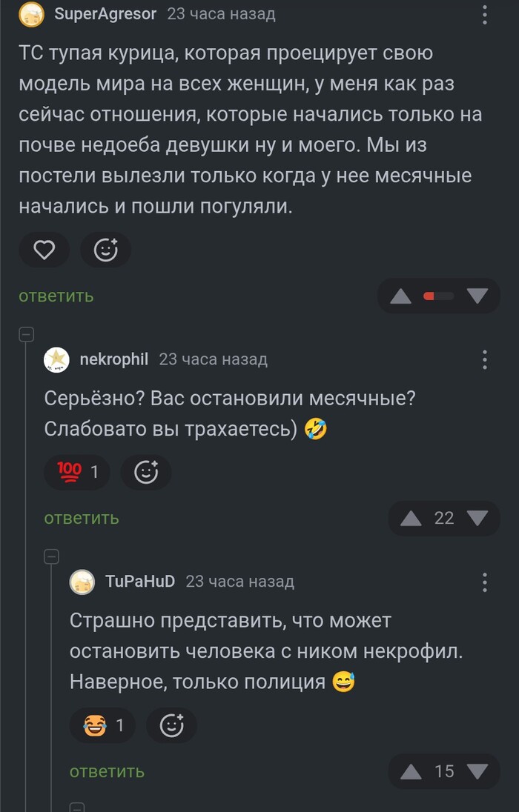
Task: Click the red rating bar on SuperAgresor's comment
Action: (434, 294)
